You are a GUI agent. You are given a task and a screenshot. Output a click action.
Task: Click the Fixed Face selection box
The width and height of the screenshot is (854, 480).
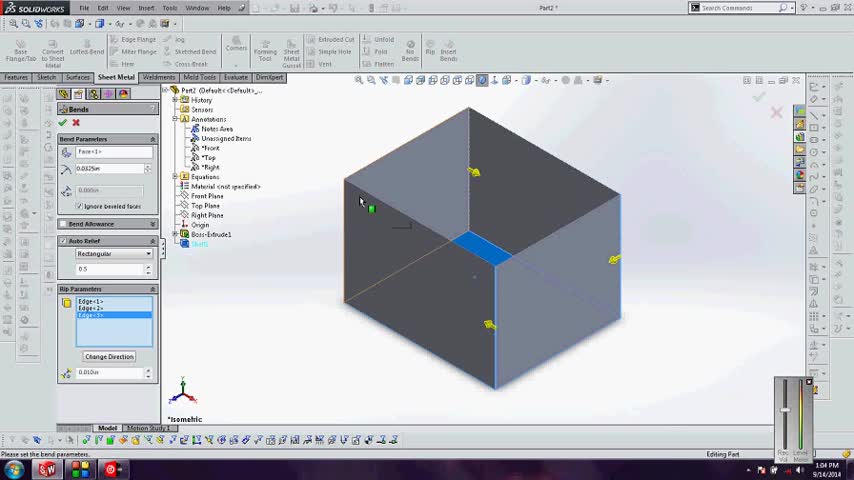point(114,152)
